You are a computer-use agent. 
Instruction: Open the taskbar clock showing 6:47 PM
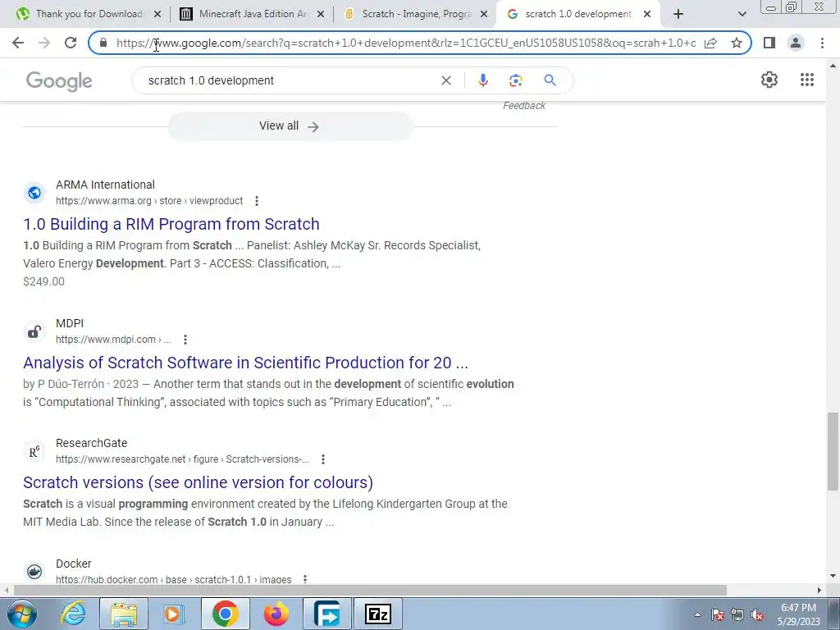coord(798,614)
